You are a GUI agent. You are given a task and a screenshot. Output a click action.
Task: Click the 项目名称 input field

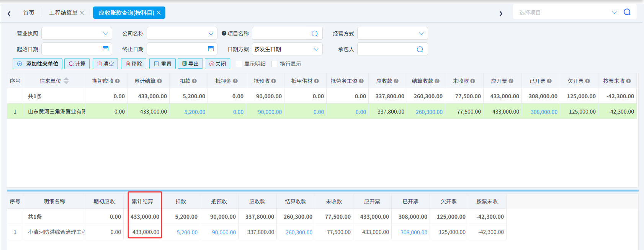(x=287, y=34)
